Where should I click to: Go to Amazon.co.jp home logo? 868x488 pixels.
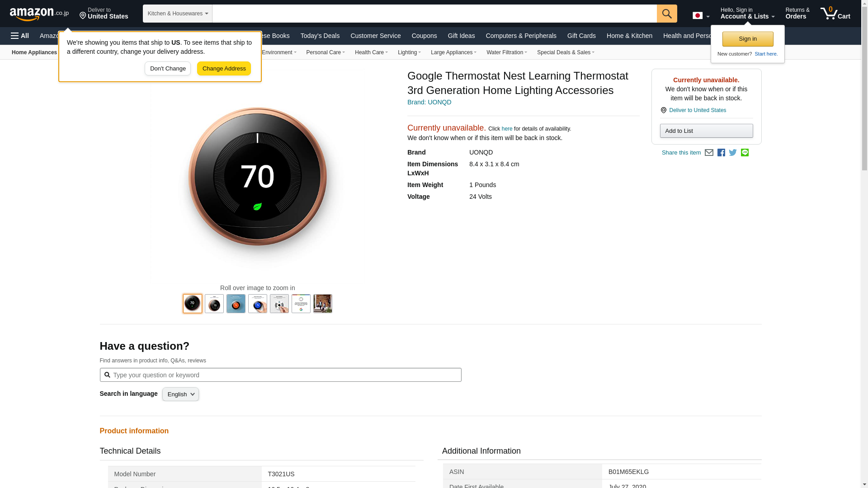tap(39, 14)
